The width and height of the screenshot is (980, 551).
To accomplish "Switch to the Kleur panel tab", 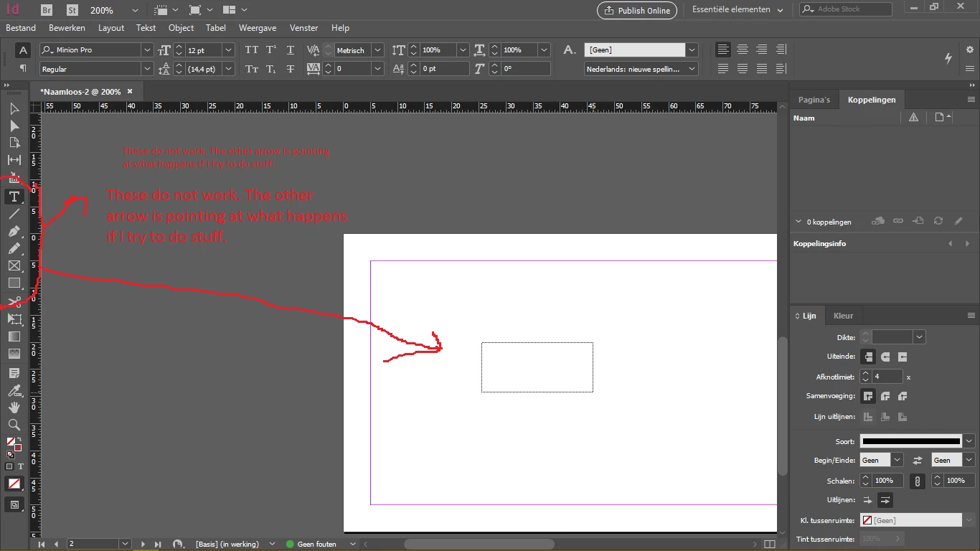I will [844, 316].
